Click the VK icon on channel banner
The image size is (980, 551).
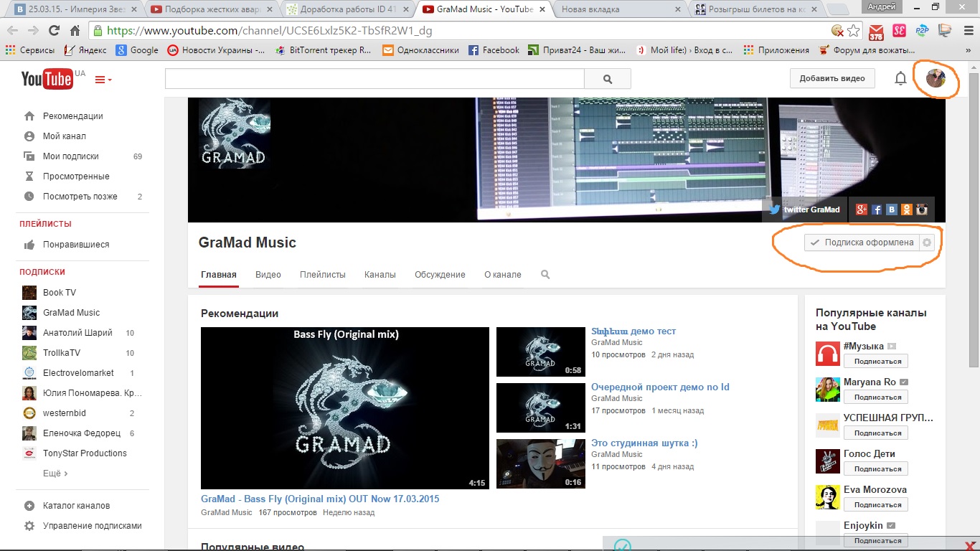(892, 209)
